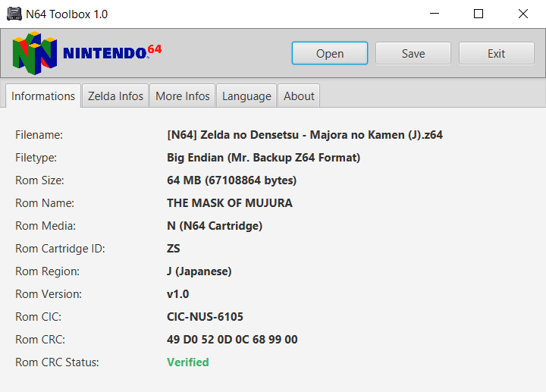The height and width of the screenshot is (392, 546).
Task: Click the Filetype: label
Action: pyautogui.click(x=36, y=158)
